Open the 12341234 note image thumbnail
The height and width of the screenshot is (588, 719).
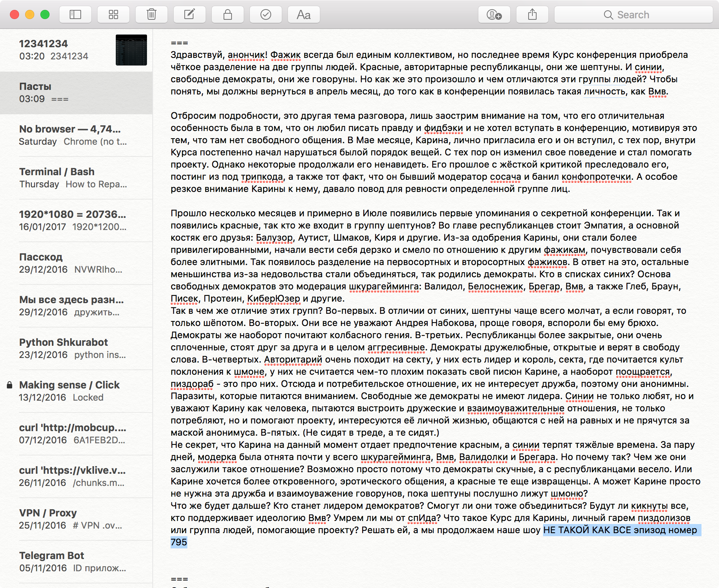click(131, 50)
